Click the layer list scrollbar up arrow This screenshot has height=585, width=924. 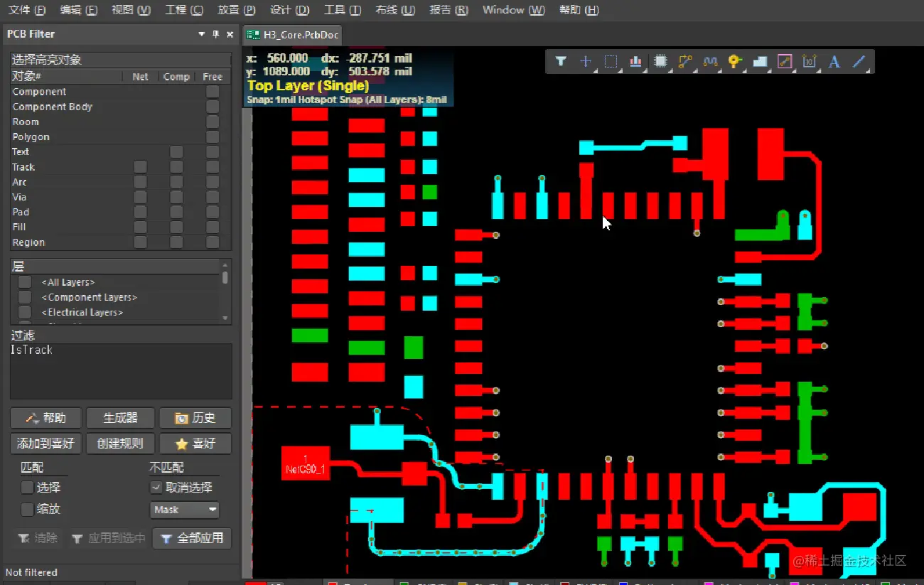click(225, 264)
